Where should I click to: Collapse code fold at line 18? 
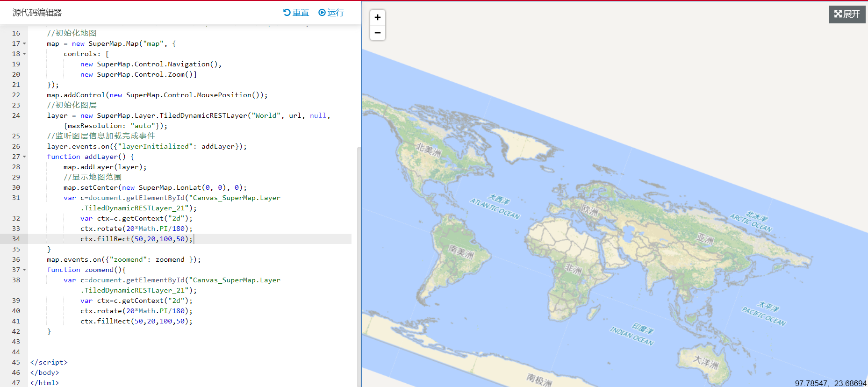tap(24, 54)
